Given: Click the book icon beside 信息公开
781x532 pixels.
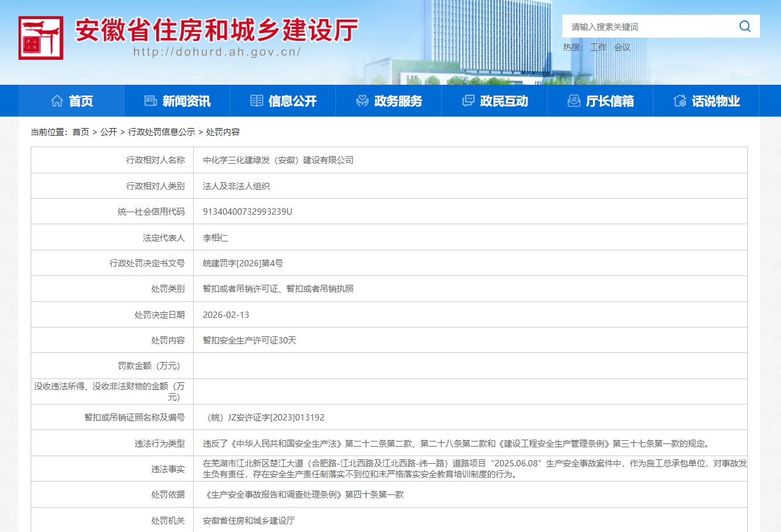Looking at the screenshot, I should tap(256, 101).
